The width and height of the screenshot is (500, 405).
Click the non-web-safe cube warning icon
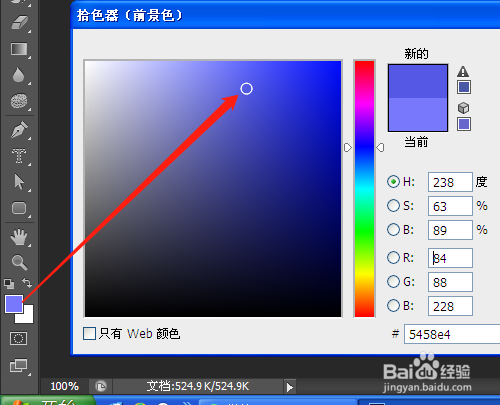click(463, 108)
